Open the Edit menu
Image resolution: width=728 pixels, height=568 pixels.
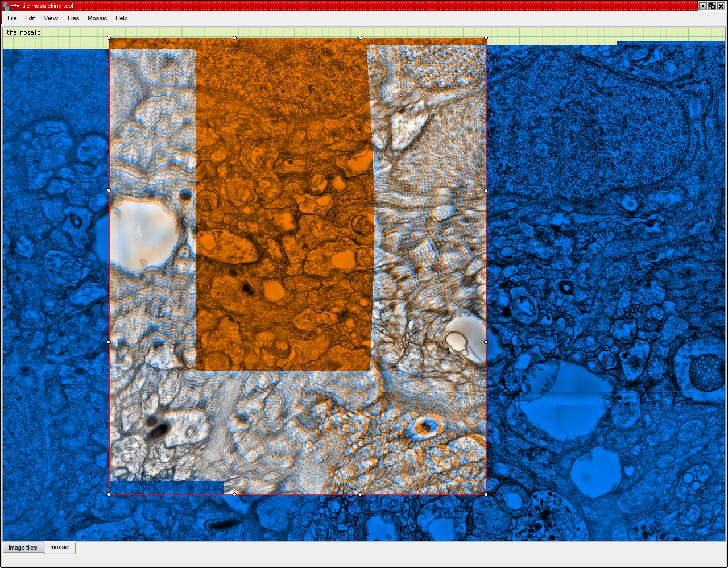tap(30, 18)
